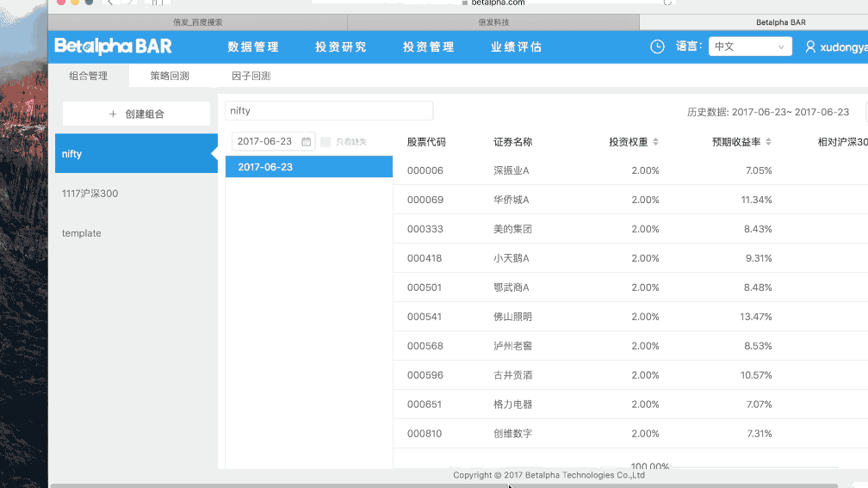Click the 历史数据 date range text

[x=768, y=112]
